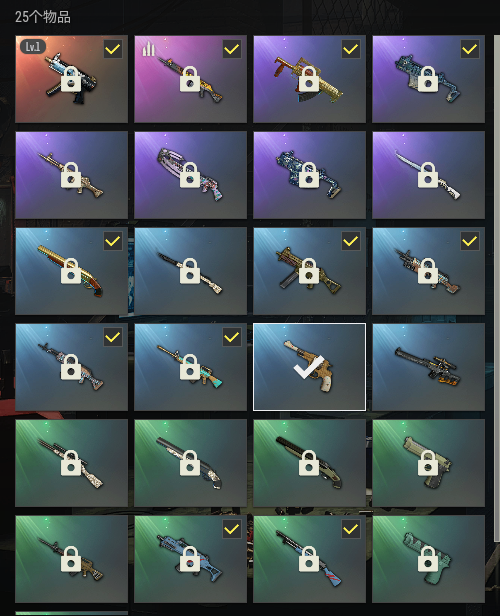Click lock on the blue-red pump shotgun tile

pos(309,559)
